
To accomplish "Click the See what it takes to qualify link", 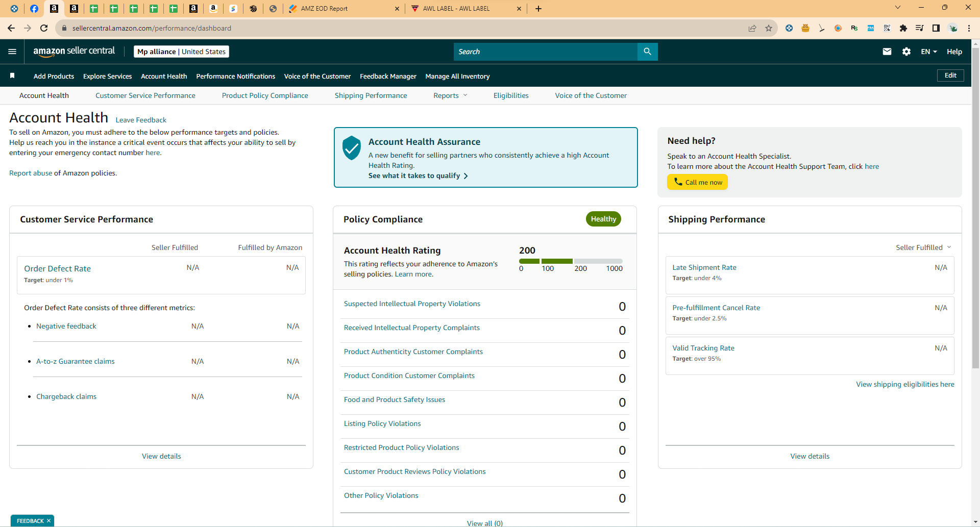I will [x=418, y=175].
